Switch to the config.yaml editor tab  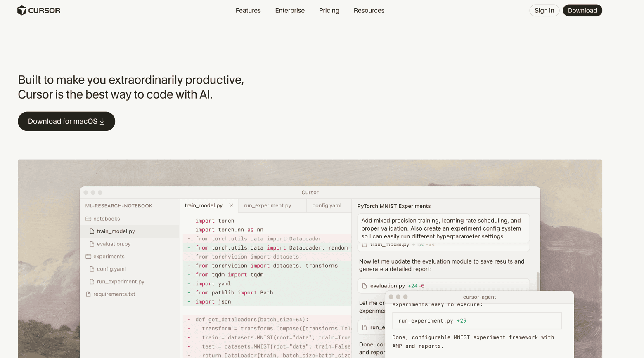327,205
